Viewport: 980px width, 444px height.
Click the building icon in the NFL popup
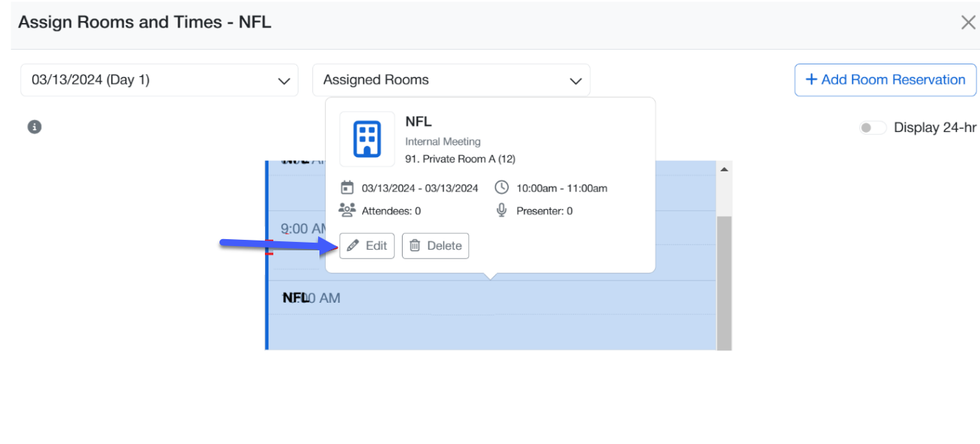click(x=367, y=138)
